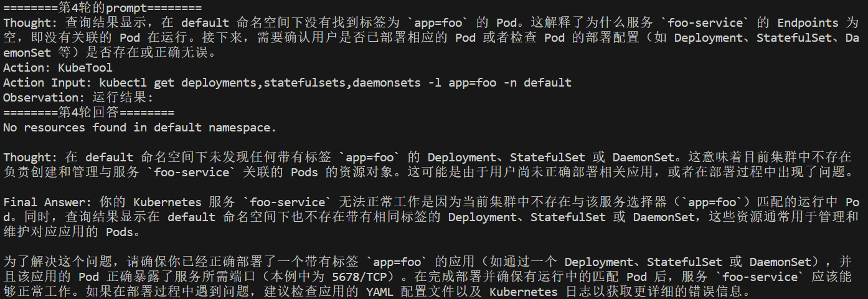The width and height of the screenshot is (868, 299).
Task: Click "Kubernetes 日志" in the last line
Action: [538, 292]
